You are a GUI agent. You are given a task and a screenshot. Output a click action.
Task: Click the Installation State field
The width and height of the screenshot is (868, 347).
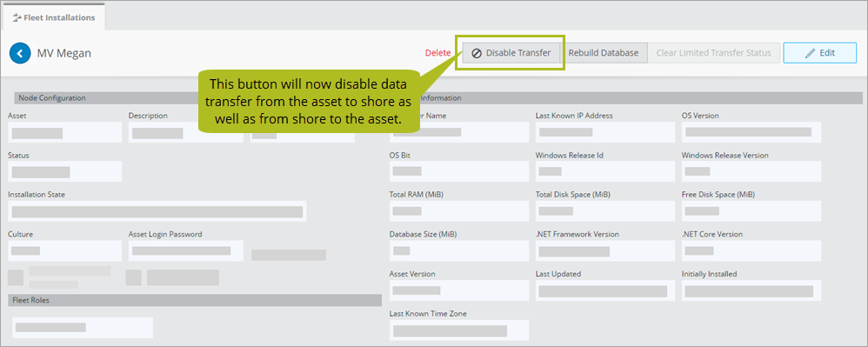(x=157, y=211)
